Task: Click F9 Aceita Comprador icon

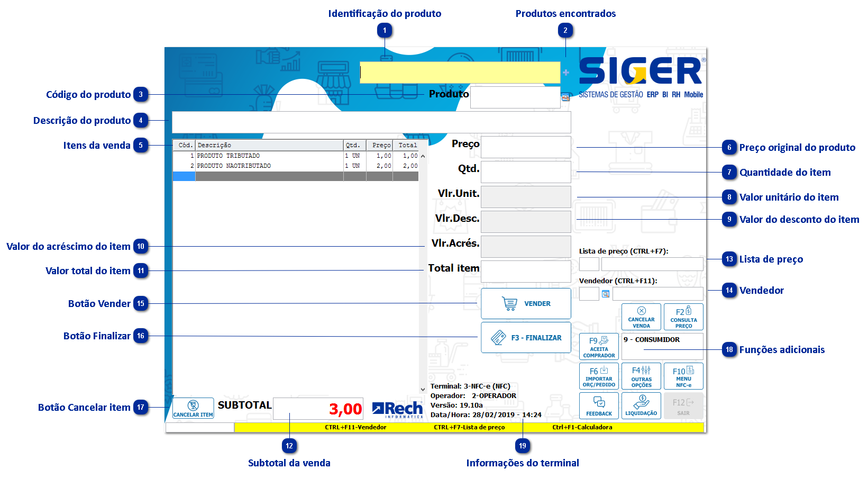Action: [x=599, y=346]
